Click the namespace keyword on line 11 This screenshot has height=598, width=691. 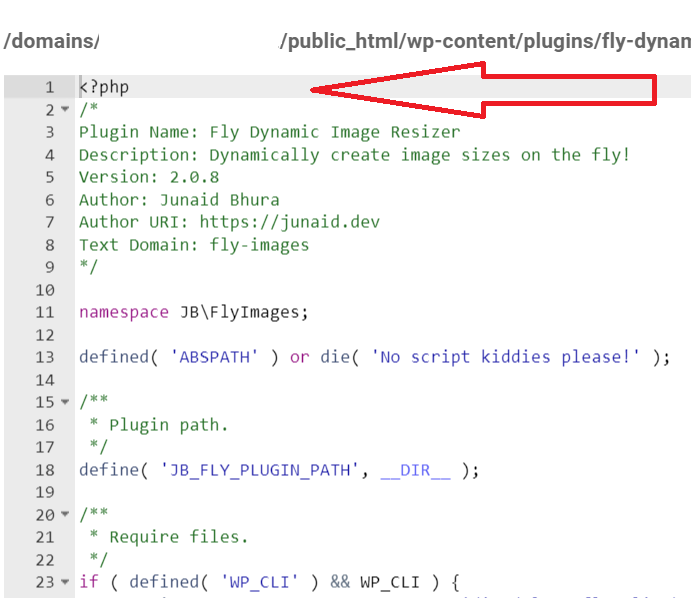click(x=124, y=312)
